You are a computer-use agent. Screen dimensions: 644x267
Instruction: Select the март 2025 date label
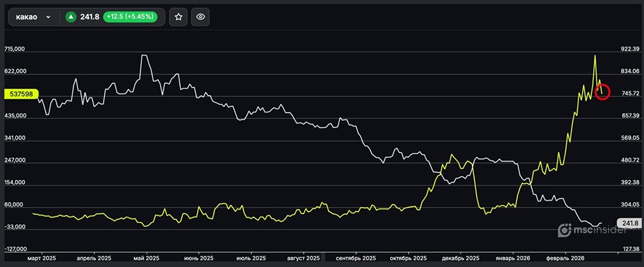42,258
